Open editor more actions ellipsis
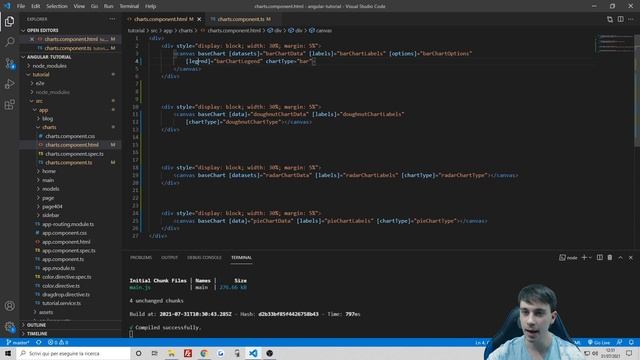This screenshot has width=640, height=360. [631, 19]
